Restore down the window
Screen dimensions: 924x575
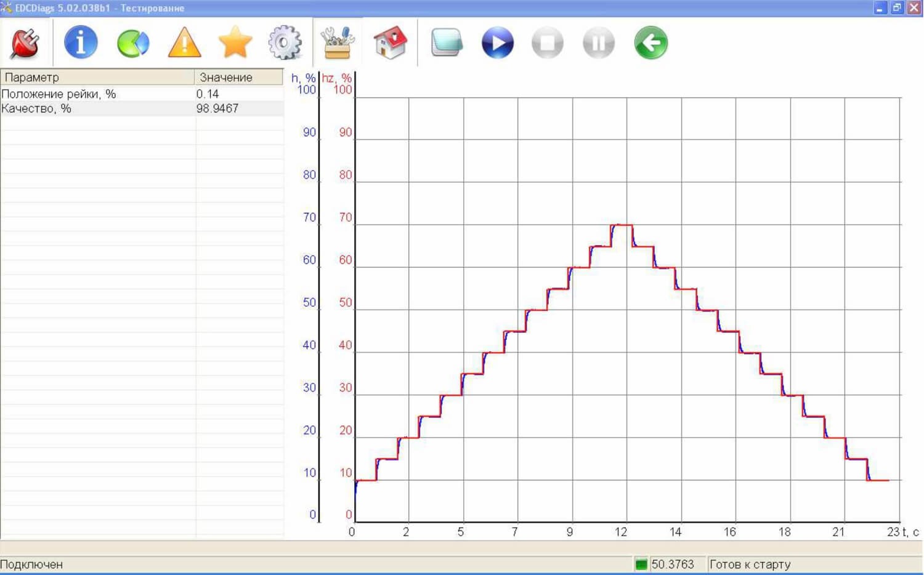(x=897, y=8)
